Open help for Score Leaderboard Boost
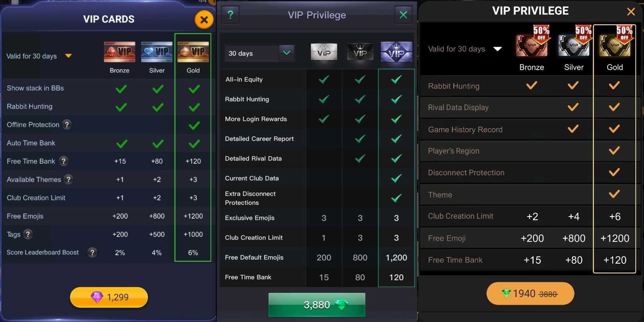 [x=92, y=252]
